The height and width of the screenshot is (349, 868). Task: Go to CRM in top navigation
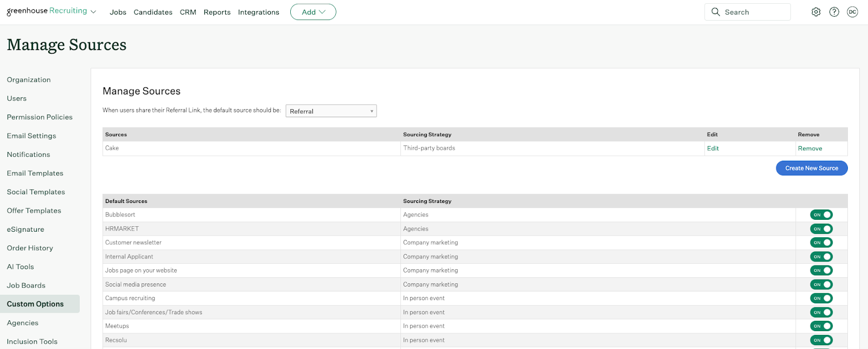coord(188,12)
